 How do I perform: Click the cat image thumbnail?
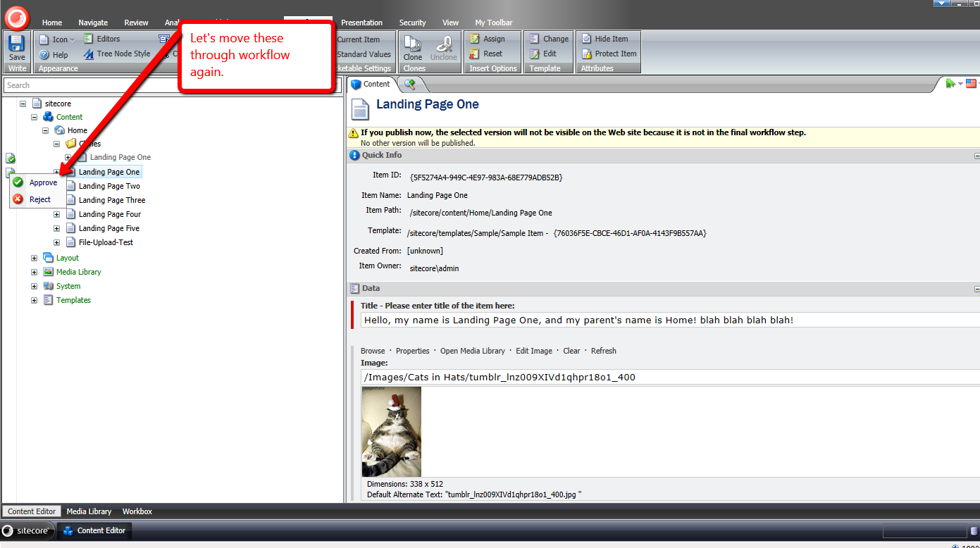tap(391, 432)
